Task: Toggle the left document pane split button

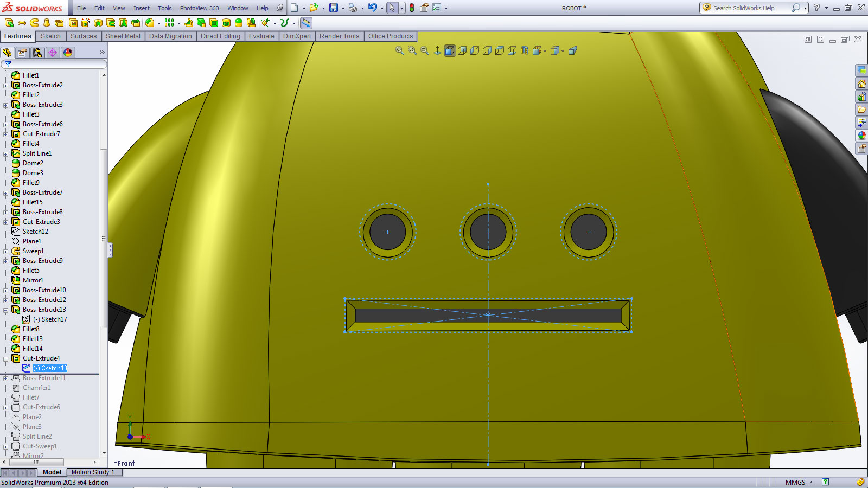Action: click(808, 39)
